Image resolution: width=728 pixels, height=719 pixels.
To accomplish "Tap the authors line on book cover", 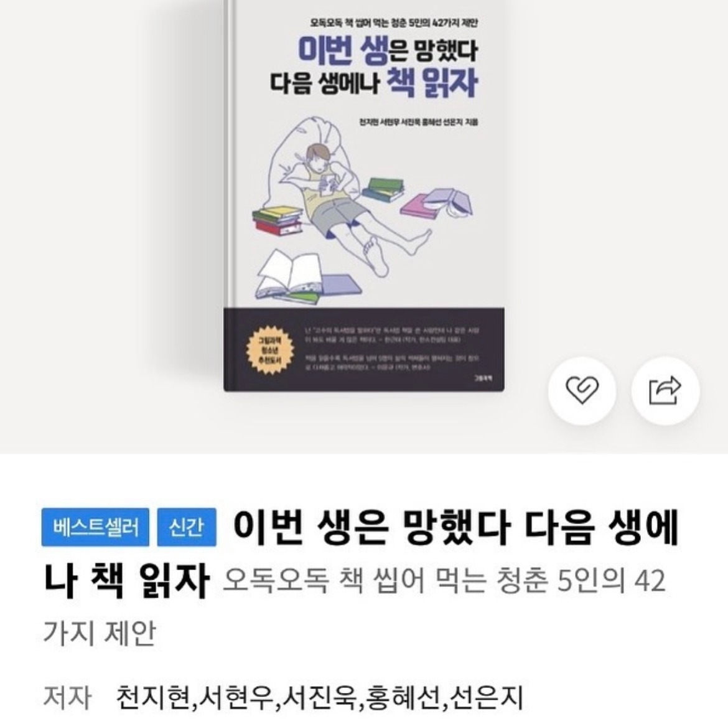I will click(x=418, y=123).
